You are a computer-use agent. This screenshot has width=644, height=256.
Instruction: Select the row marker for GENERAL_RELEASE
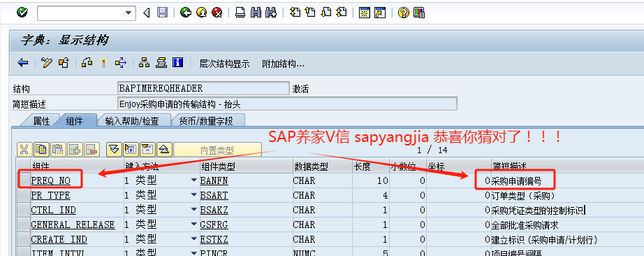click(24, 225)
